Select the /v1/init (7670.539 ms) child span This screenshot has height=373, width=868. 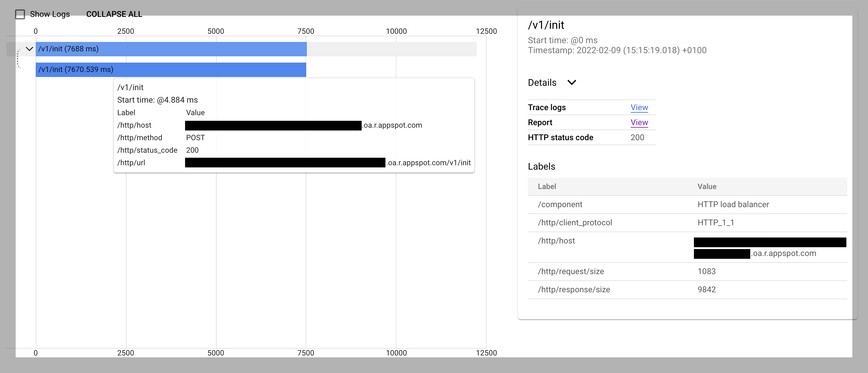(171, 70)
